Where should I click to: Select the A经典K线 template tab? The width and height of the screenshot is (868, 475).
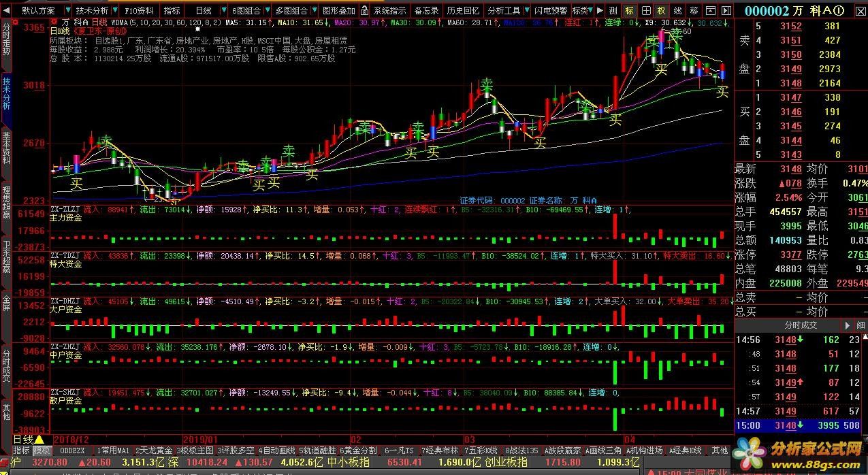pos(685,451)
